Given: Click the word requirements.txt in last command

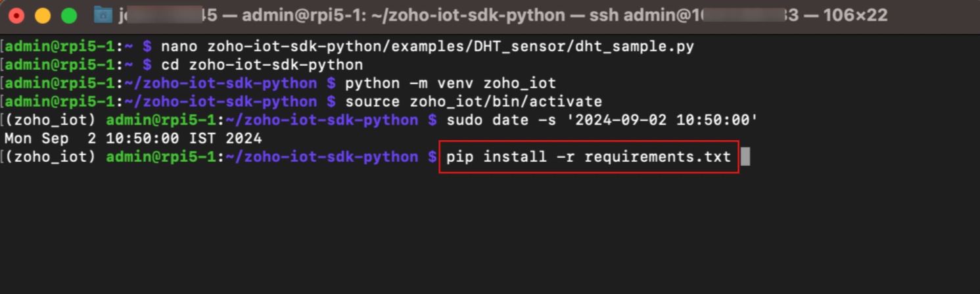Looking at the screenshot, I should [x=657, y=157].
